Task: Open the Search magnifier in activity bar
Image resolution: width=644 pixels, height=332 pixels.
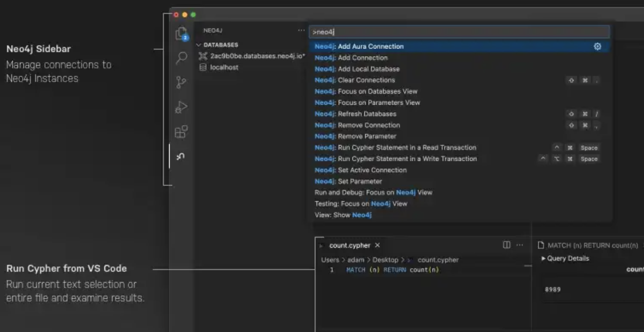Action: (181, 58)
